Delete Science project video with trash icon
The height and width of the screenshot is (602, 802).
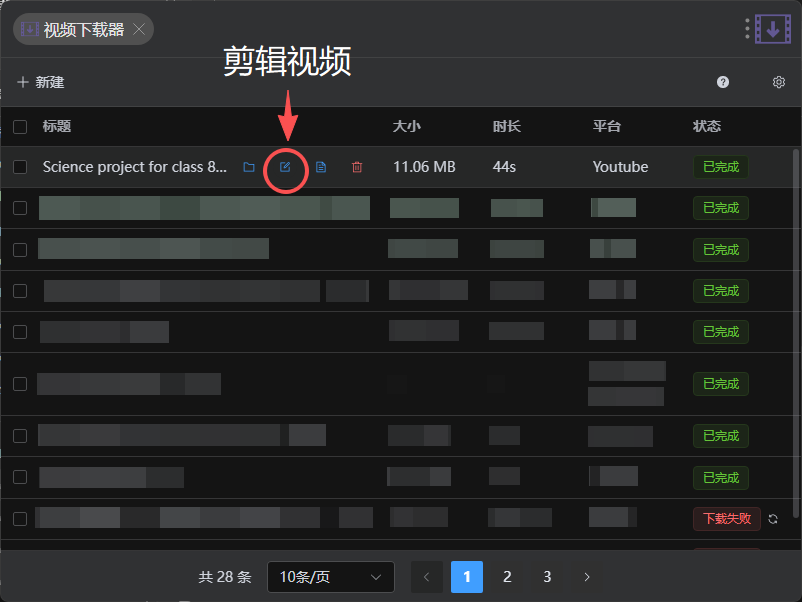(357, 167)
